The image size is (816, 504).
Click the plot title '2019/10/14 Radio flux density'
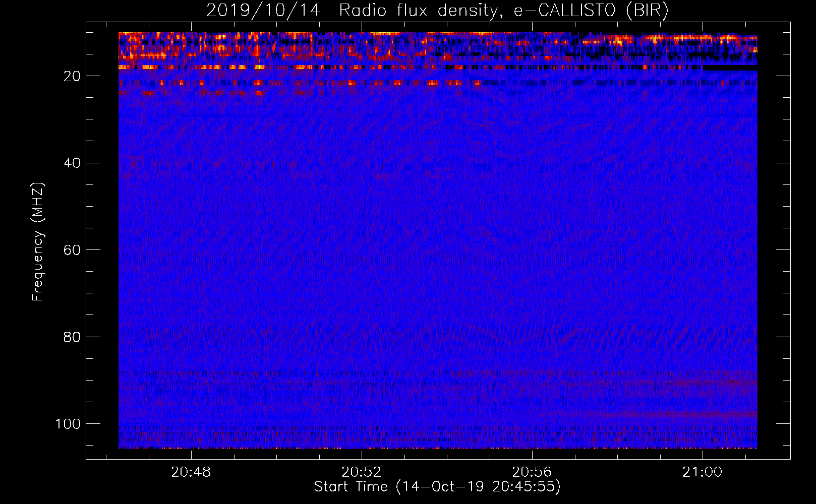[x=437, y=10]
